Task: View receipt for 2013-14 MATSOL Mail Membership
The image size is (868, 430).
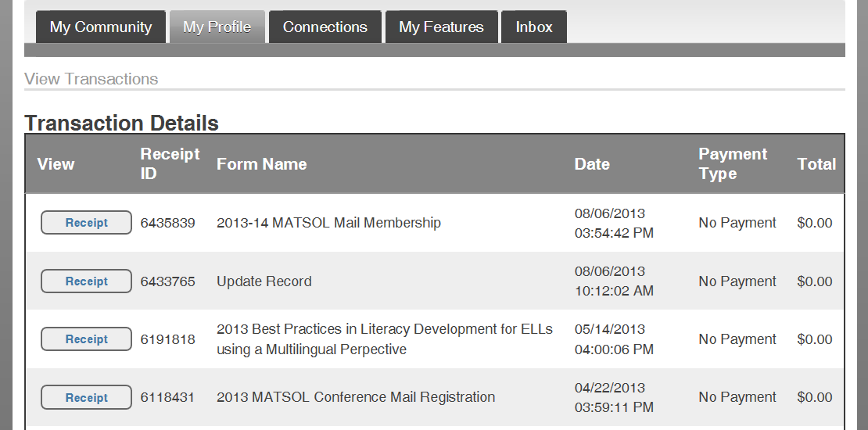Action: click(86, 223)
